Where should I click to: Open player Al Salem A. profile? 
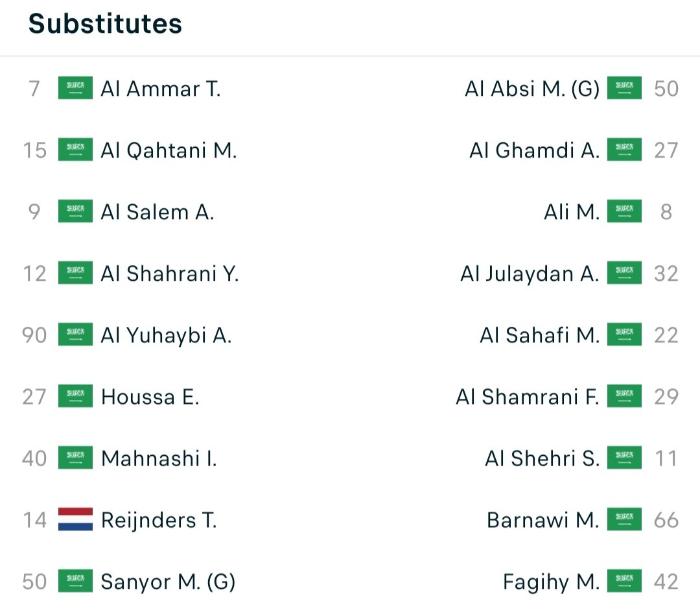(157, 212)
